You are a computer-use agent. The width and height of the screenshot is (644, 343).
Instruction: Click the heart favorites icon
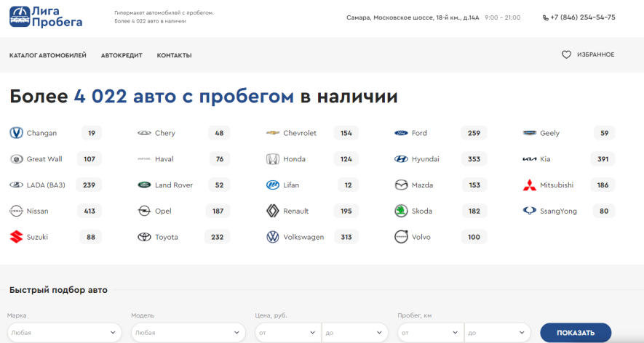566,55
